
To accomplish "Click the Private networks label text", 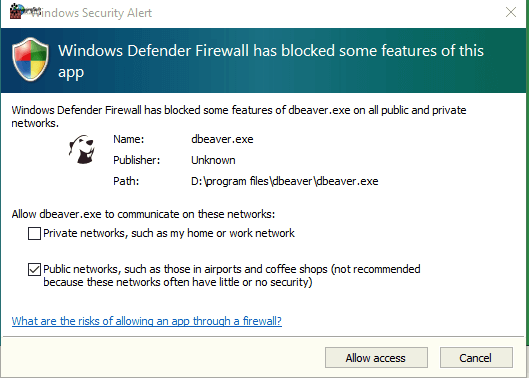I will (x=169, y=233).
